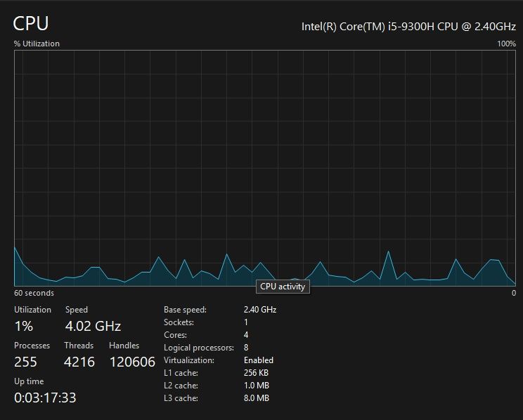Viewport: 523px width, 420px height.
Task: Click the Up time label
Action: click(29, 381)
